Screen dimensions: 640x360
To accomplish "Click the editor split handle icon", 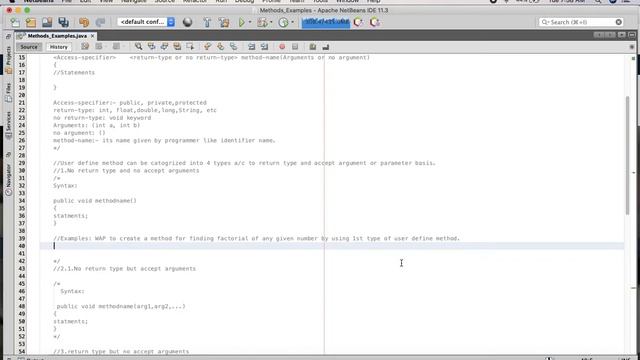I will pos(632,47).
